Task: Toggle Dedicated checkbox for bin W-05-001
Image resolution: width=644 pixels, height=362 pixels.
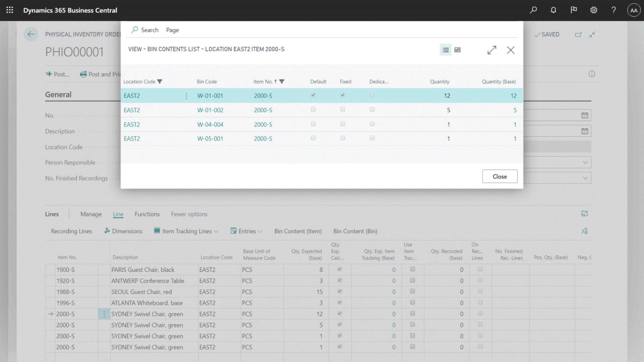Action: pos(372,138)
